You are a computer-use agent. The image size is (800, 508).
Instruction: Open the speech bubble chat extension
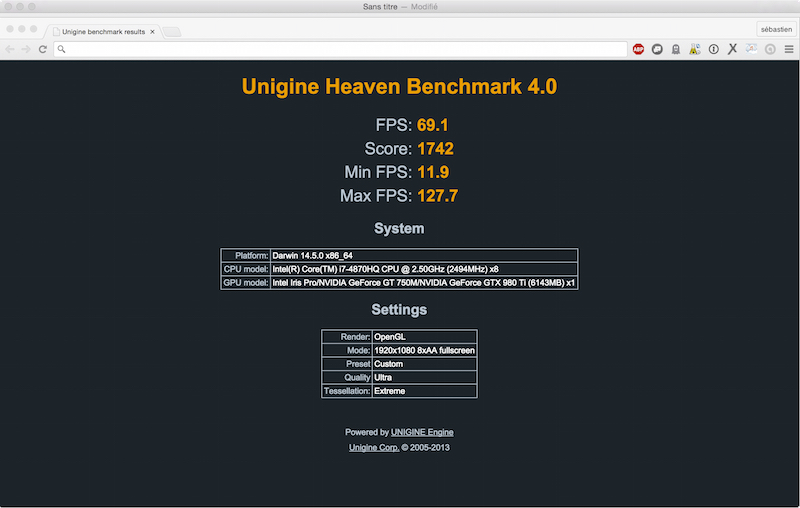(657, 49)
